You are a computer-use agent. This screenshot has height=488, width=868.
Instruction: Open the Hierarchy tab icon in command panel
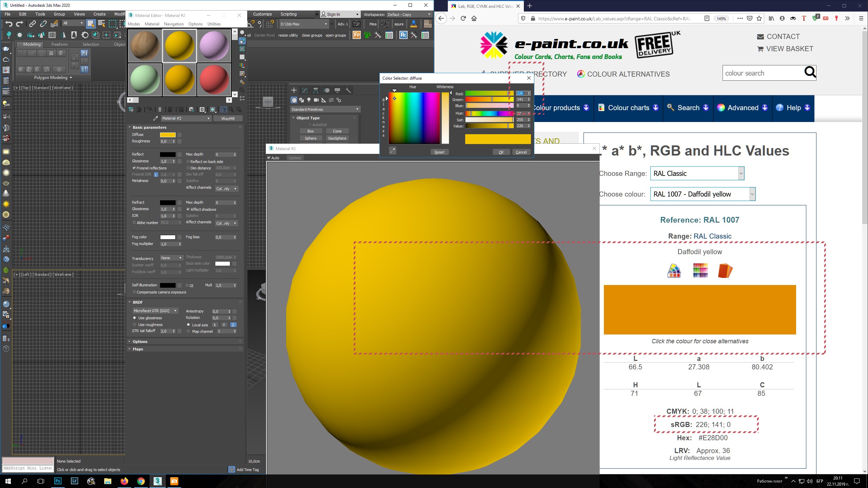(316, 90)
